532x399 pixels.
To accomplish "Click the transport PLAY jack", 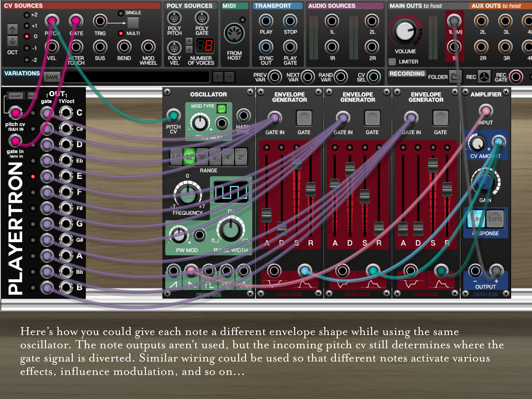I will pos(266,21).
